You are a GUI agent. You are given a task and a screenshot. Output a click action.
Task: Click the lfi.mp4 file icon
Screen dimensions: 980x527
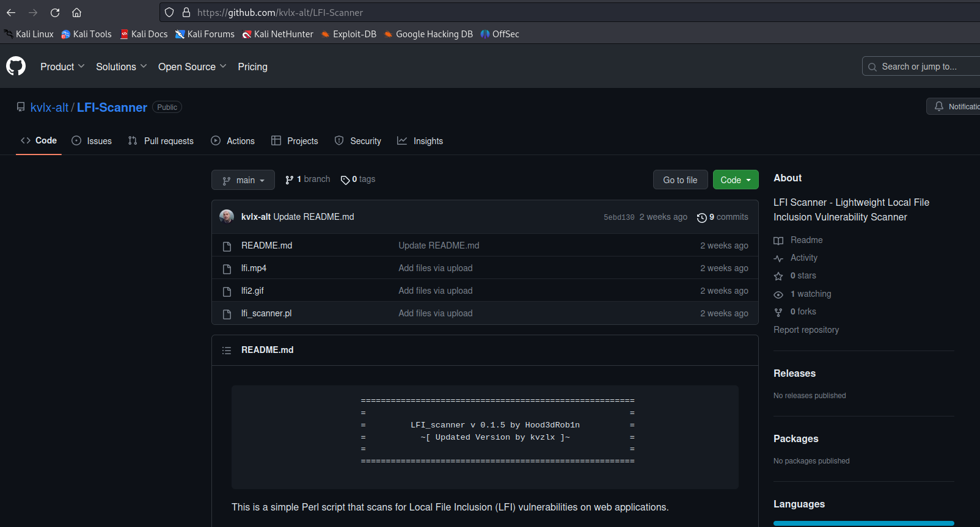[x=227, y=269]
